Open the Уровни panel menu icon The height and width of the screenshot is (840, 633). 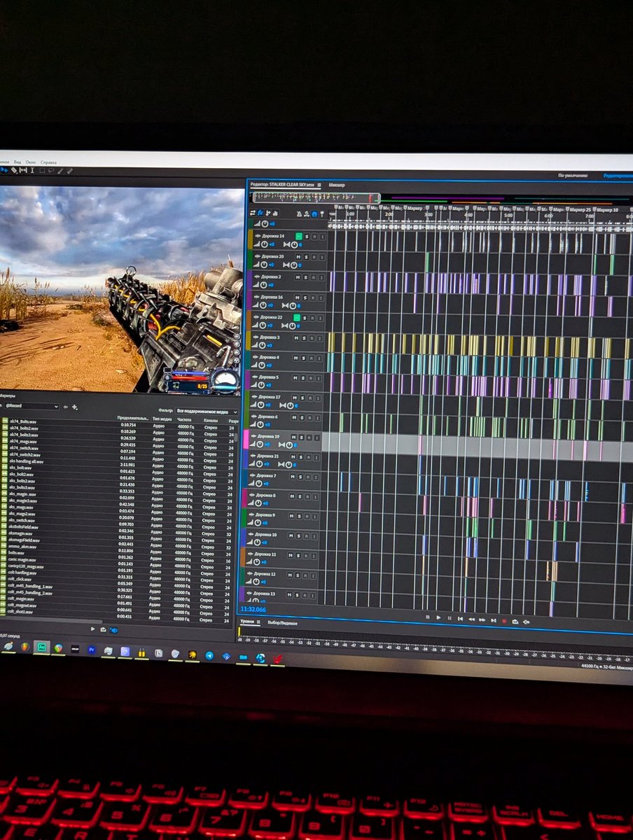click(258, 622)
